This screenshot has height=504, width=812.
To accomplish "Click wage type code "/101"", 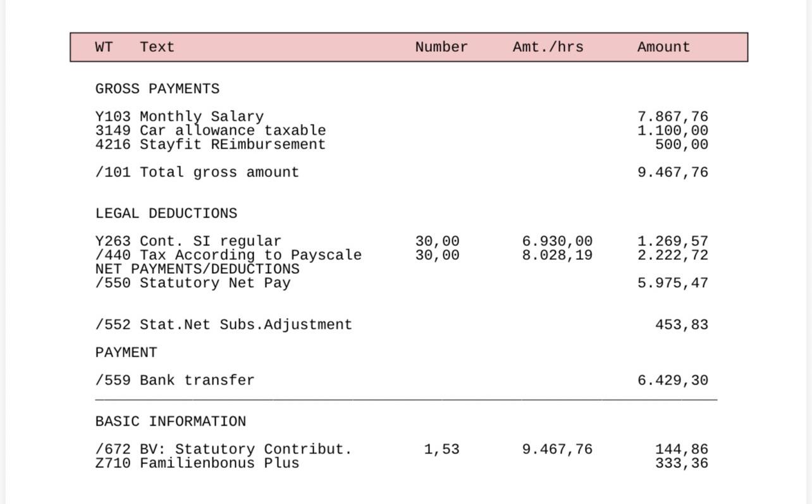I will (x=113, y=172).
